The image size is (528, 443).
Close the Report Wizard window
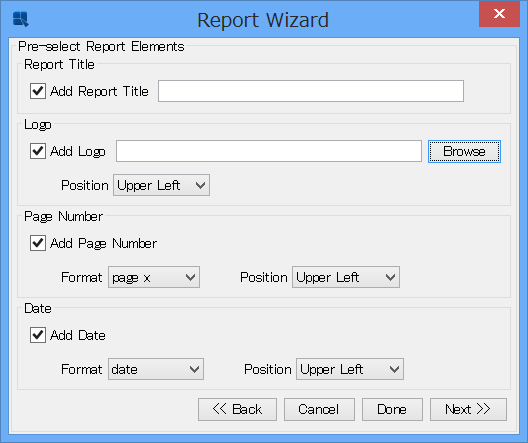click(x=499, y=14)
